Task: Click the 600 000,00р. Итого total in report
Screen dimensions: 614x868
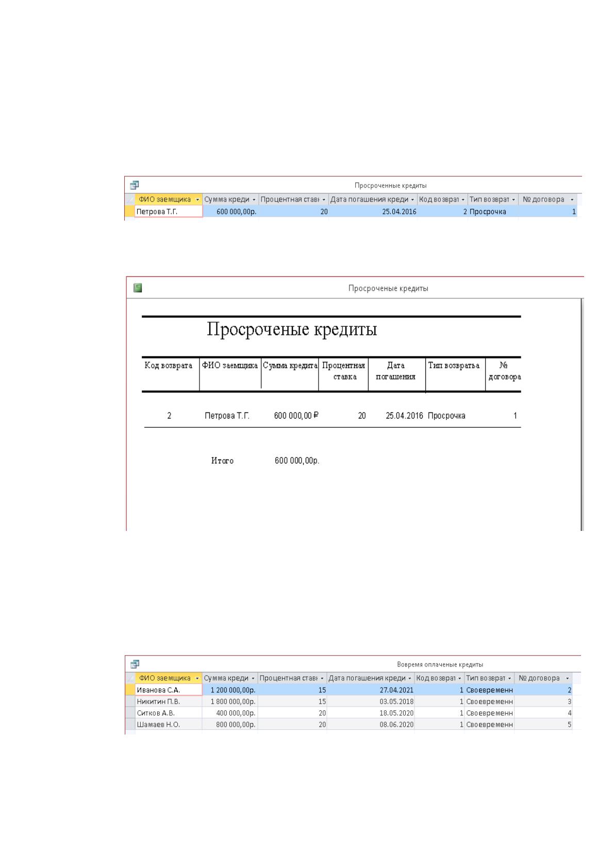Action: point(297,461)
